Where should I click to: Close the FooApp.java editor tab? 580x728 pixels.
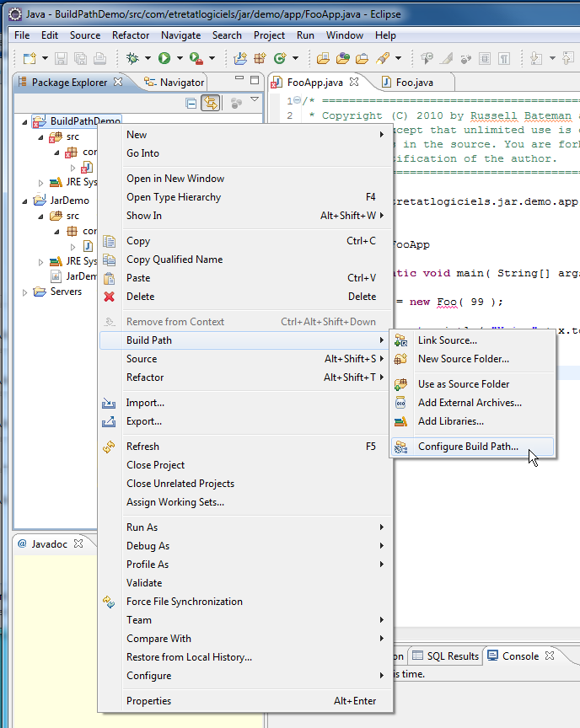click(x=354, y=82)
